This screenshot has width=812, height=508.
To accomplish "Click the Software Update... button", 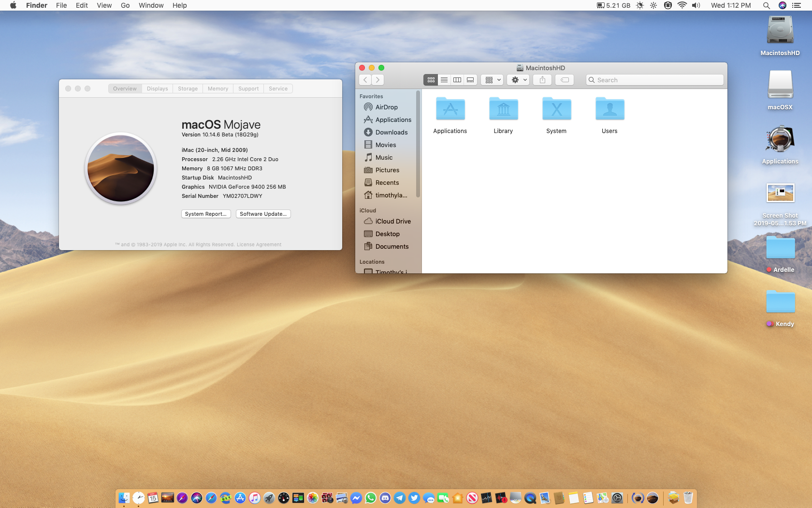I will tap(263, 214).
